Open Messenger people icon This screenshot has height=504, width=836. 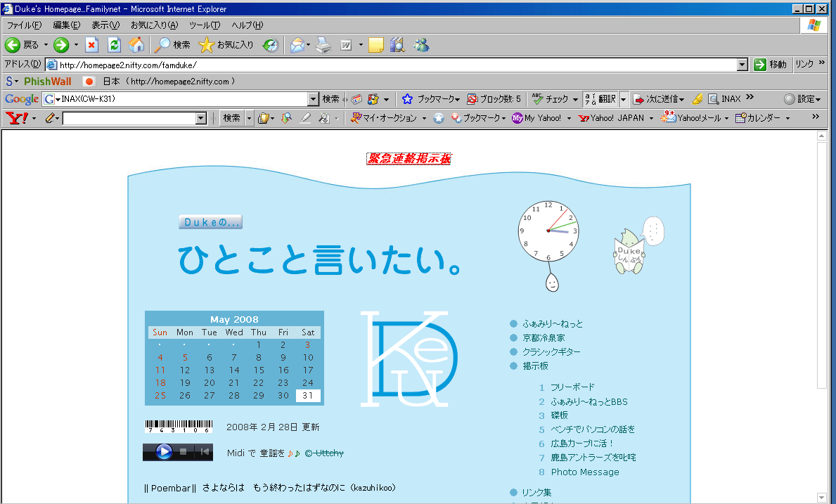pyautogui.click(x=421, y=45)
